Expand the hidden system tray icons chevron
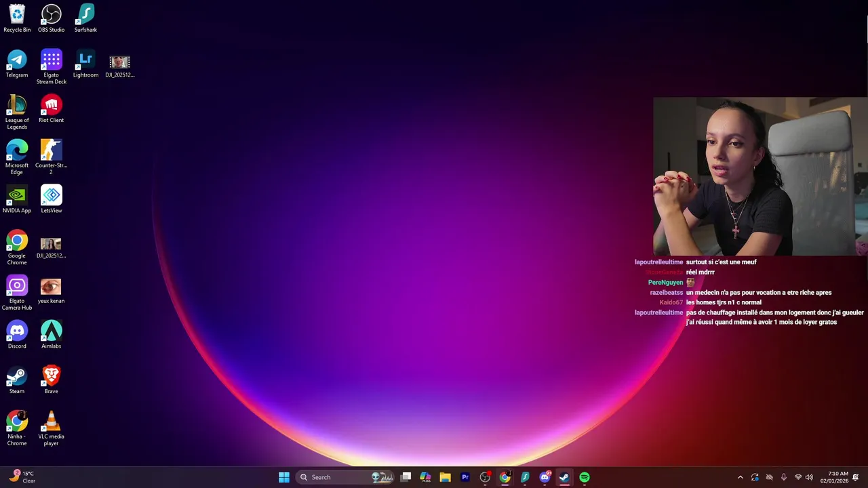Image resolution: width=868 pixels, height=488 pixels. [740, 477]
